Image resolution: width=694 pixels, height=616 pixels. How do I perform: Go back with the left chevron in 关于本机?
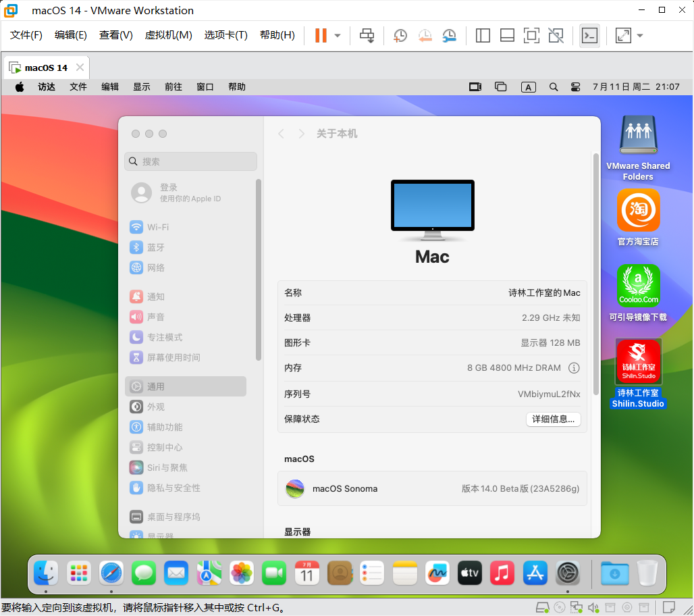tap(281, 134)
